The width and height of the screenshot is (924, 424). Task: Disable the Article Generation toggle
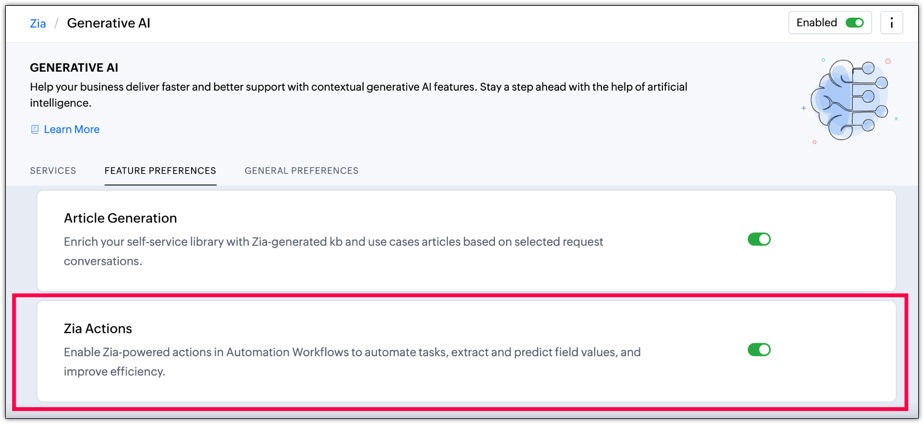(759, 239)
